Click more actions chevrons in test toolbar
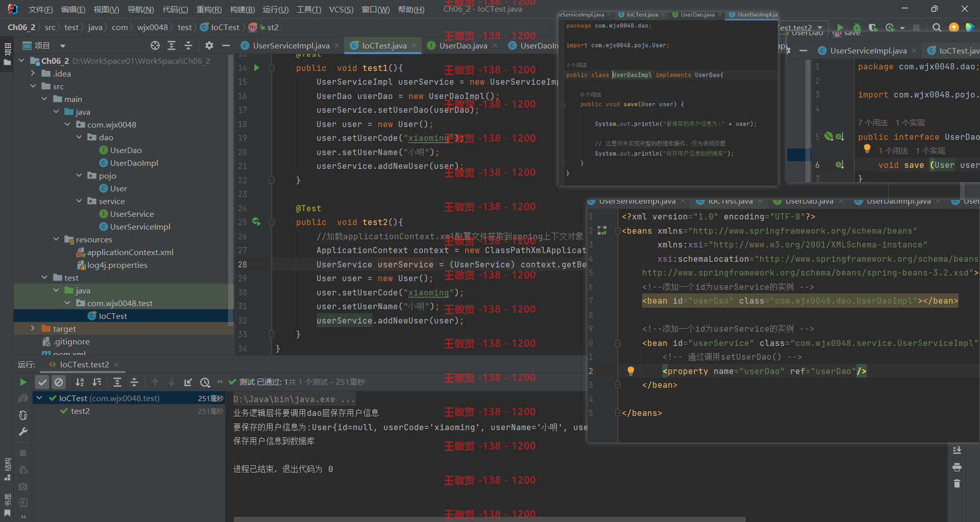This screenshot has height=522, width=980. (220, 382)
